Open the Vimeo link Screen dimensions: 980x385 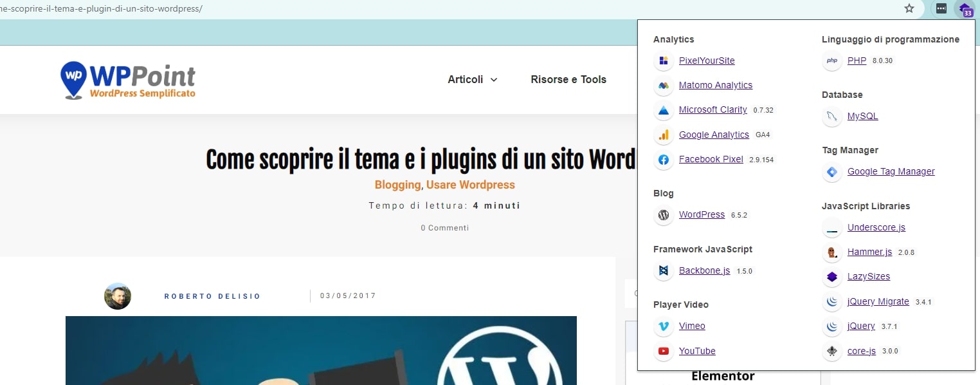(x=692, y=326)
